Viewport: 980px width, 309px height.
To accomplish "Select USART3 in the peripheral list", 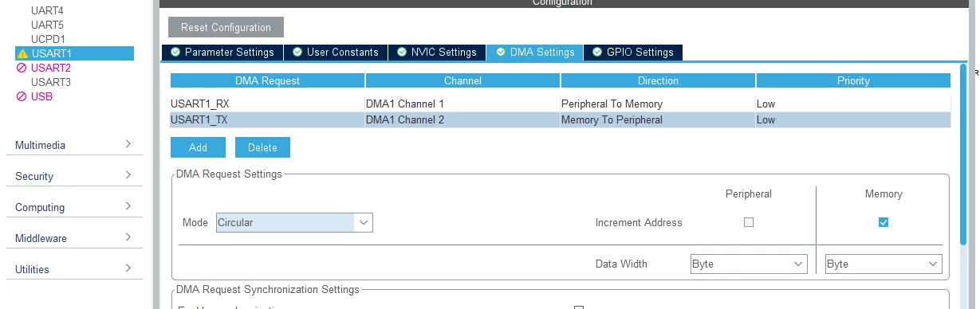I will coord(51,82).
